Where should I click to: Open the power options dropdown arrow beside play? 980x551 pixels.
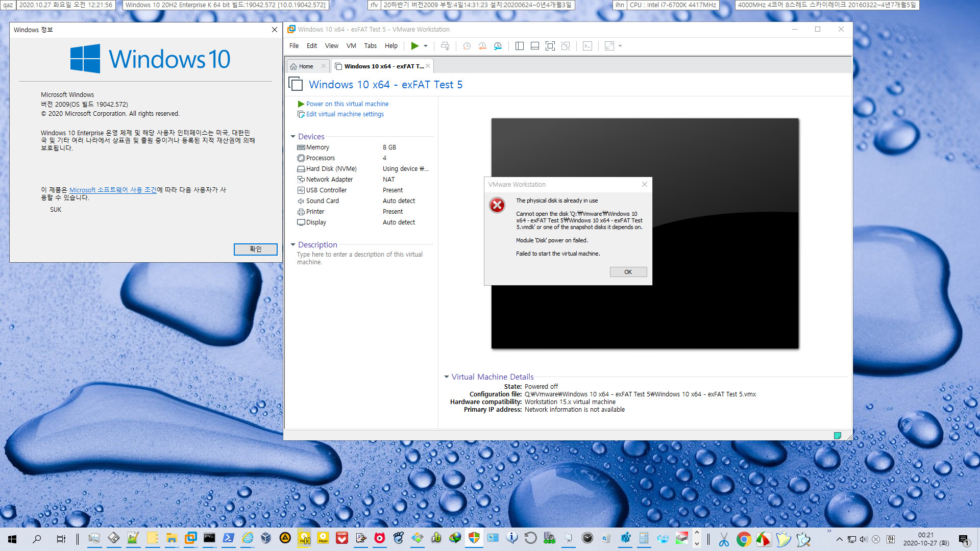(x=426, y=46)
